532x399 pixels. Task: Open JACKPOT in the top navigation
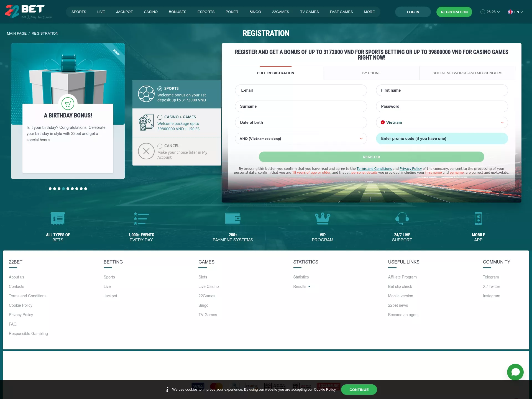124,12
